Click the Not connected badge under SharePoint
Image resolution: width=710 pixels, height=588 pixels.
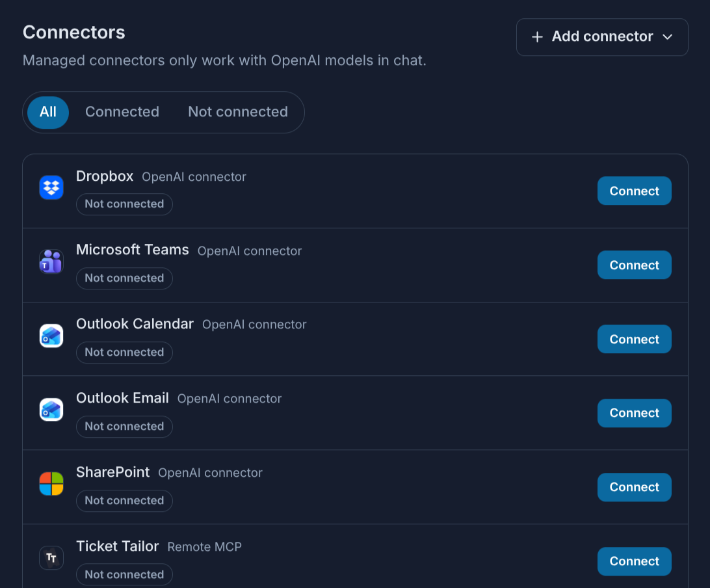pos(125,501)
